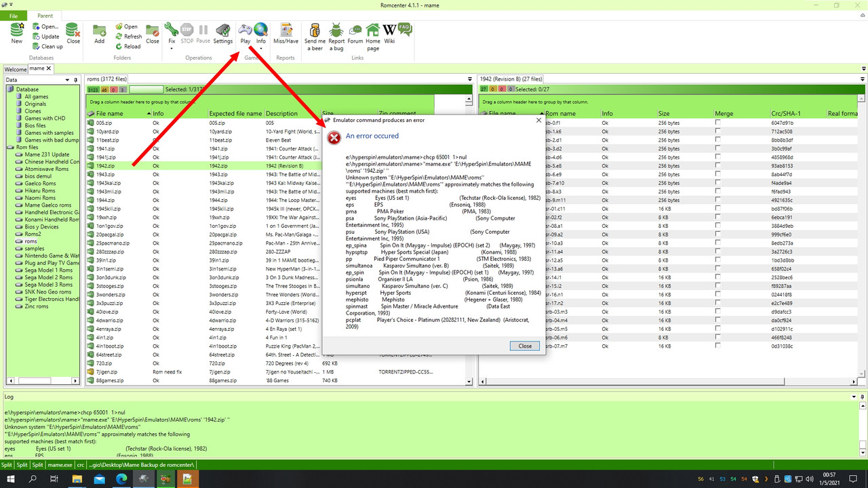Toggle Merge checkbox for sb-2.d1

click(718, 140)
